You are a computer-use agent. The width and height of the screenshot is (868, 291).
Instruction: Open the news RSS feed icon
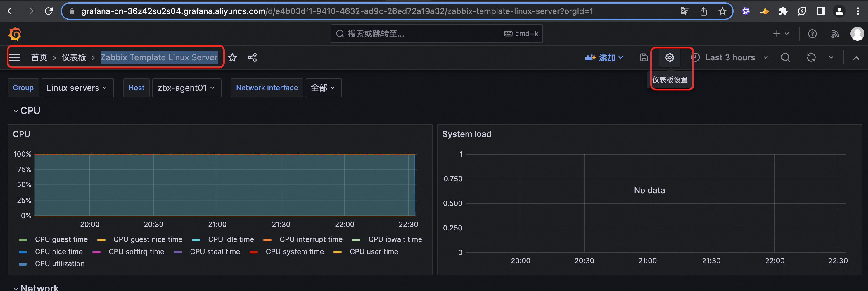835,34
